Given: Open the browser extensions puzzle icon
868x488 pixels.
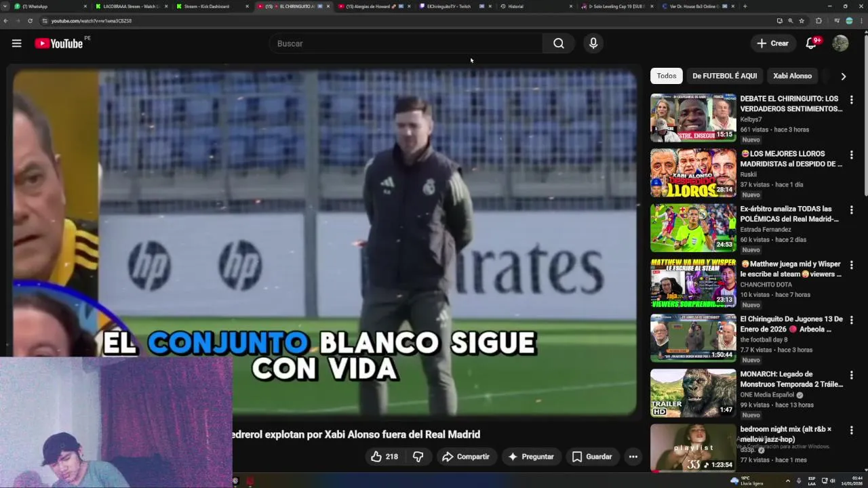Looking at the screenshot, I should click(818, 21).
